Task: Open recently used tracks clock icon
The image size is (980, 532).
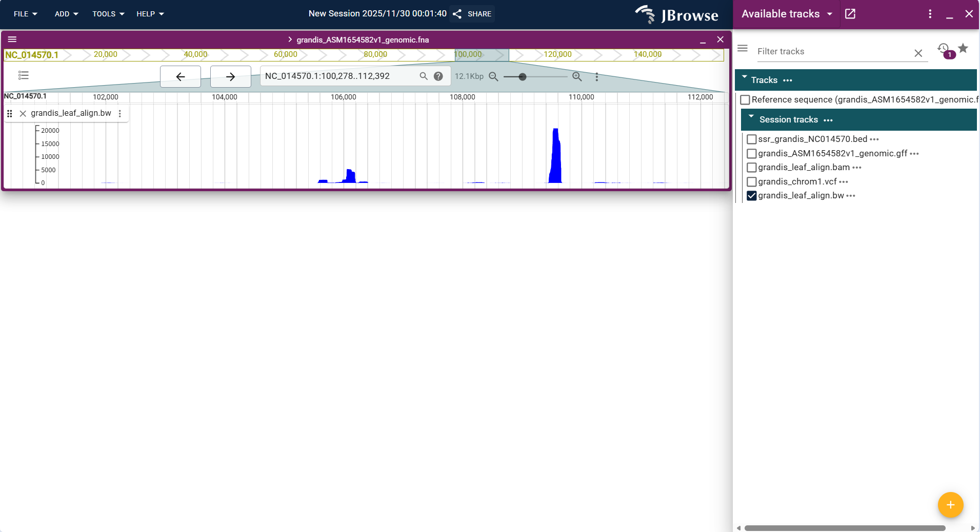Action: pos(943,49)
